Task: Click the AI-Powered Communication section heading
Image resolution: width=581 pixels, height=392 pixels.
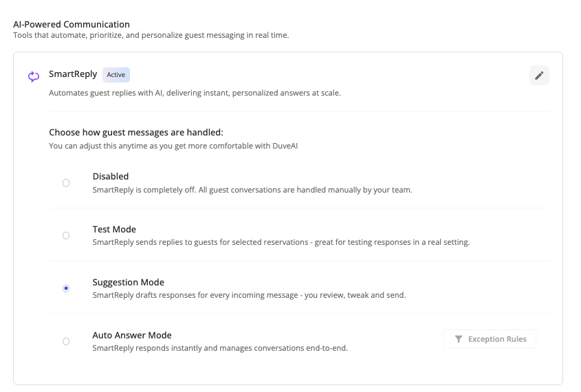Action: coord(72,25)
